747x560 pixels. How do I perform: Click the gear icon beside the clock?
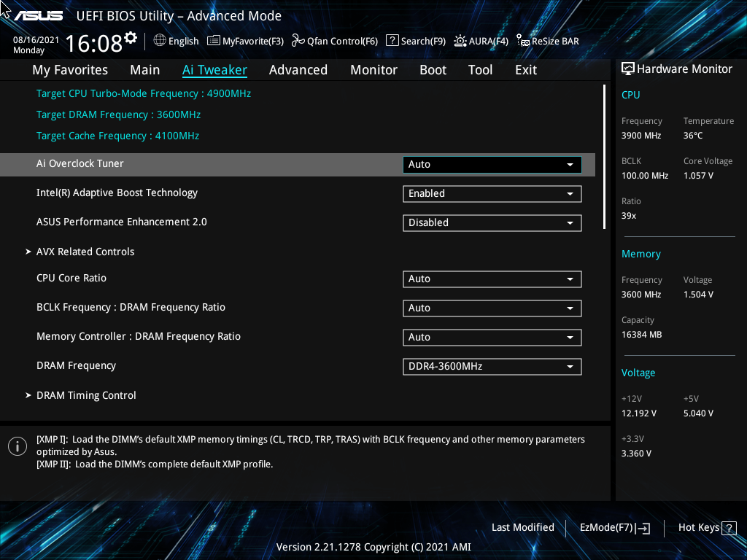[x=131, y=38]
